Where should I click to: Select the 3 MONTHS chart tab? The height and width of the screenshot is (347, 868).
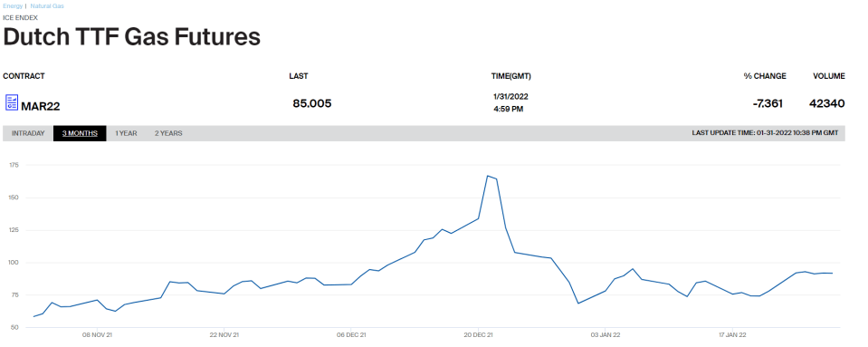pyautogui.click(x=80, y=133)
